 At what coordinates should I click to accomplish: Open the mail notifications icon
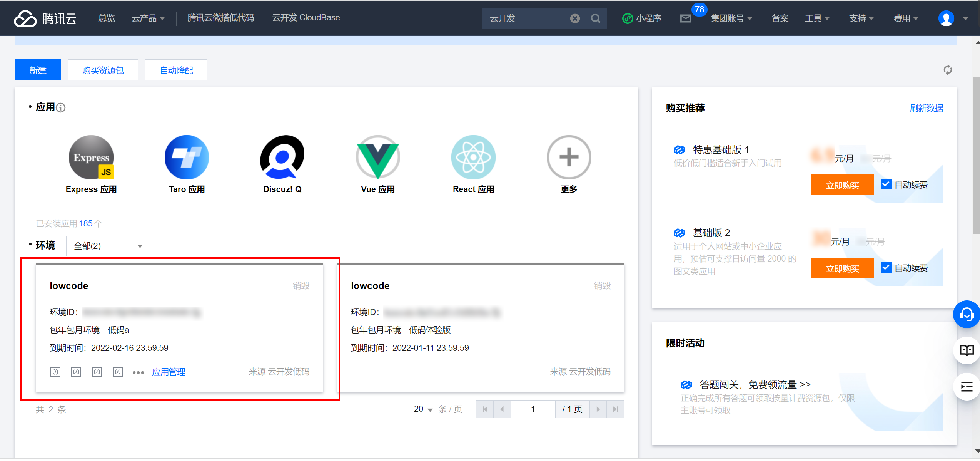coord(686,18)
